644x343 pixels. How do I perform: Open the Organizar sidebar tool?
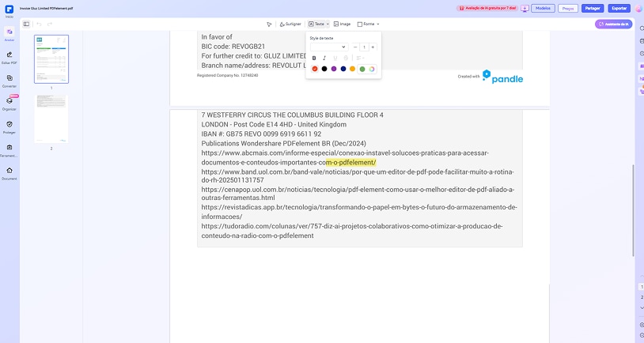pyautogui.click(x=9, y=104)
